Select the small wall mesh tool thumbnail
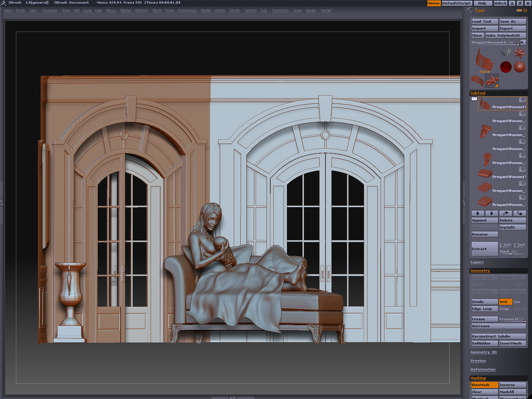 (477, 80)
